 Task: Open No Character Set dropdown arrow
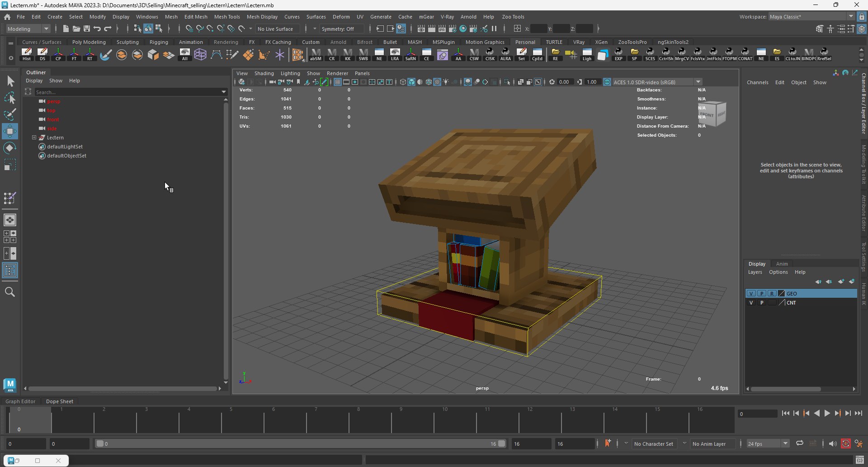(x=626, y=443)
